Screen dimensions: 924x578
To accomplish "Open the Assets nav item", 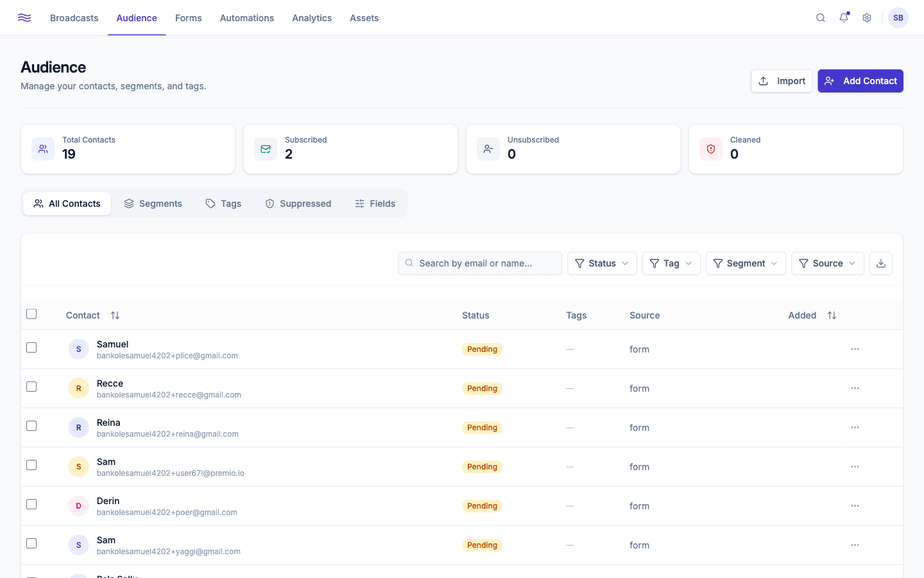I will (364, 18).
